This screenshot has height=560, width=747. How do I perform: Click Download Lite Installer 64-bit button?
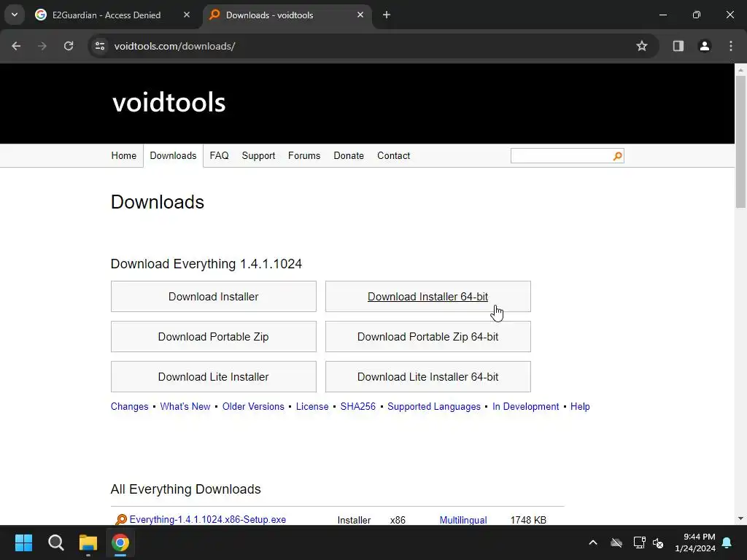[x=427, y=377]
